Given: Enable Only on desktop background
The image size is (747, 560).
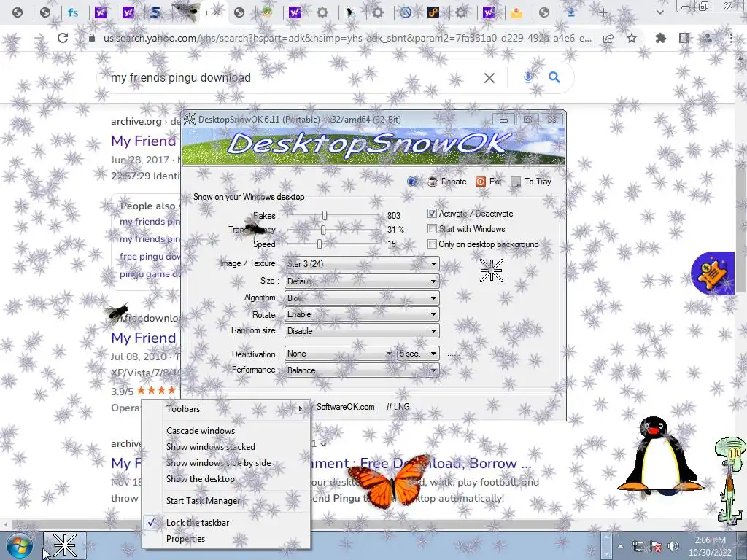Looking at the screenshot, I should tap(432, 244).
